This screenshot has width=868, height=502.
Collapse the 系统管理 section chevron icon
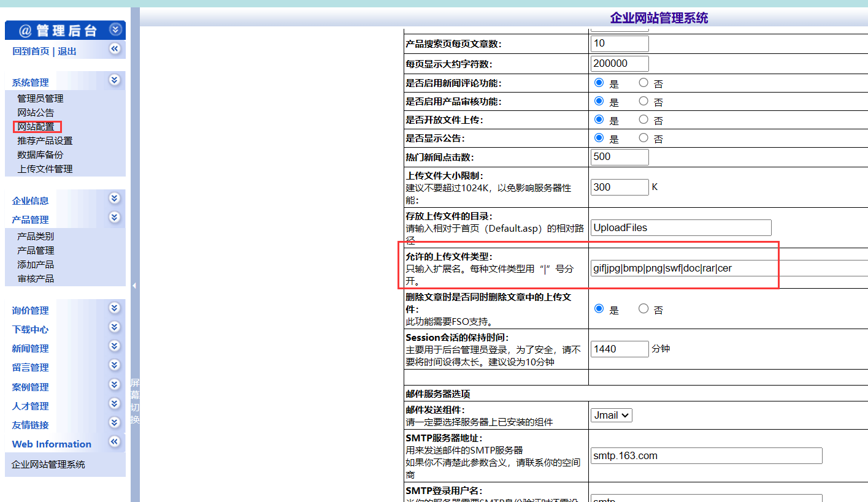click(x=115, y=80)
